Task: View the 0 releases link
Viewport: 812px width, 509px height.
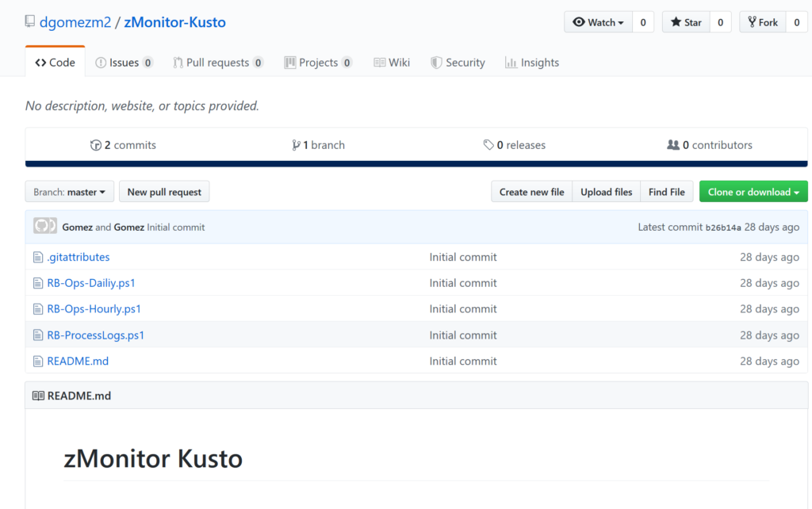Action: coord(514,145)
